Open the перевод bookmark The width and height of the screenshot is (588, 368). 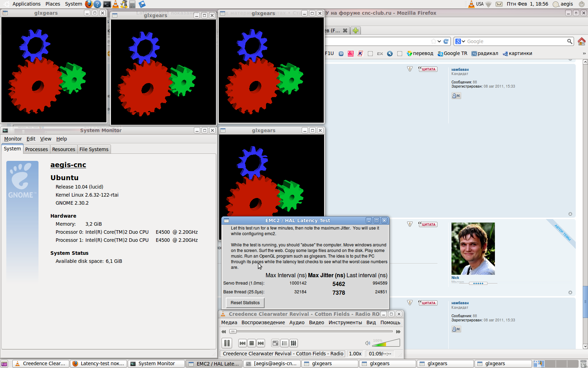click(x=420, y=54)
